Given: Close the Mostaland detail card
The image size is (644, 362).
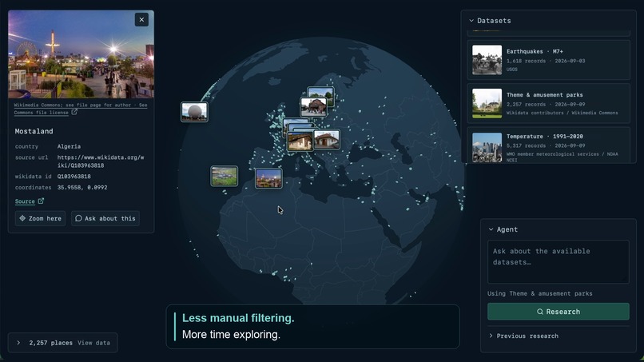Looking at the screenshot, I should click(141, 20).
